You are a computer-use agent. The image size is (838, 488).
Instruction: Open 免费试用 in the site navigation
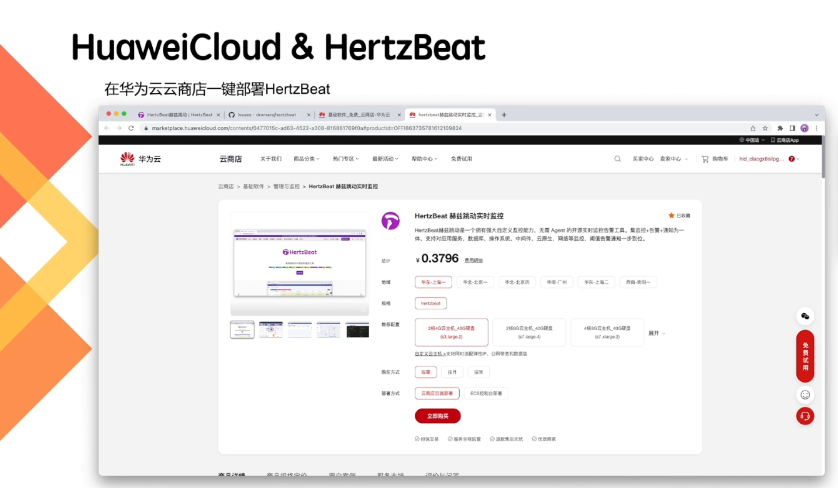tap(461, 159)
